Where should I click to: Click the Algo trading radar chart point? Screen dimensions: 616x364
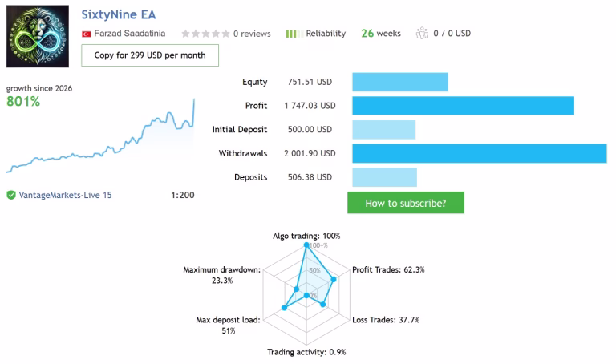pos(306,245)
